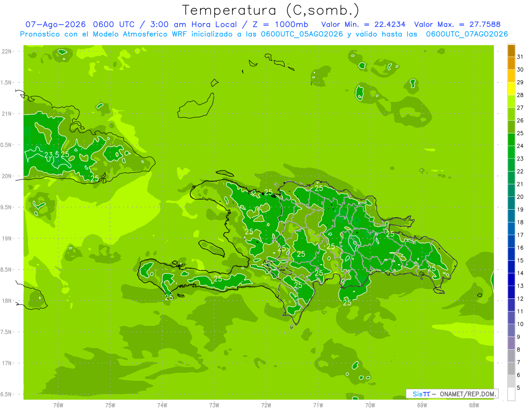Image resolution: width=532 pixels, height=411 pixels.
Task: Select the "Valor Max. = 27.7588" text
Action: (x=457, y=24)
